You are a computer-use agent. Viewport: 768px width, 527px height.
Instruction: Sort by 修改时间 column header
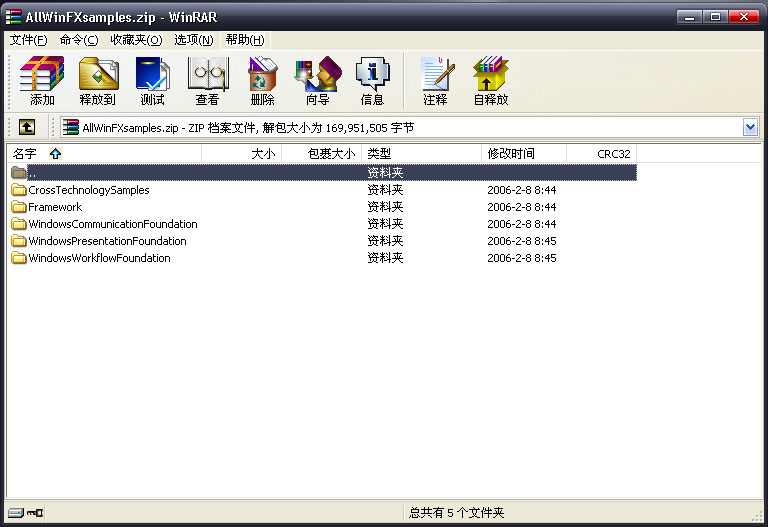click(x=524, y=154)
